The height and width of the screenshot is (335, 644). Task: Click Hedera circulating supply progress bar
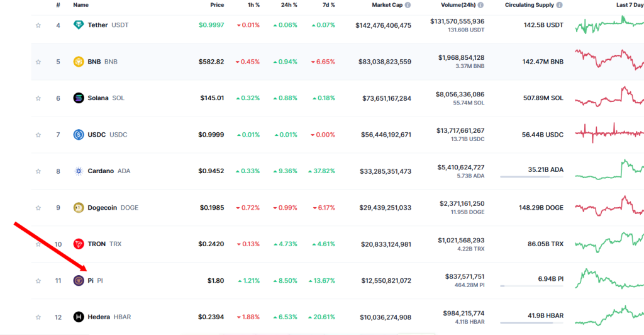(531, 322)
